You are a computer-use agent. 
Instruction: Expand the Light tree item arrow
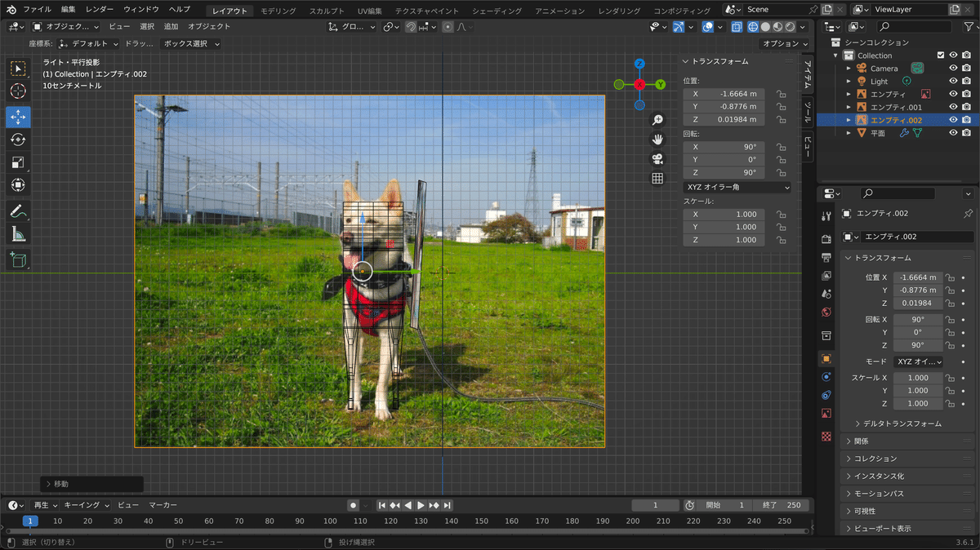849,82
